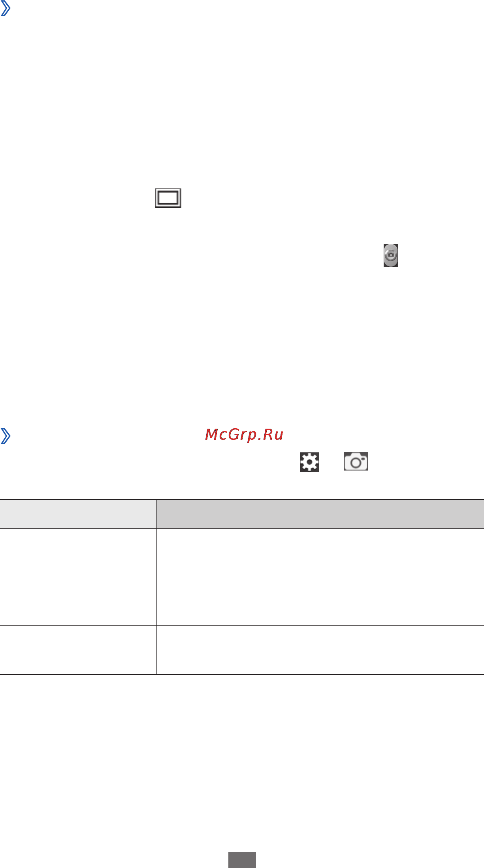Screen dimensions: 484x868
Task: Click the blue double chevron at page top
Action: tap(6, 8)
